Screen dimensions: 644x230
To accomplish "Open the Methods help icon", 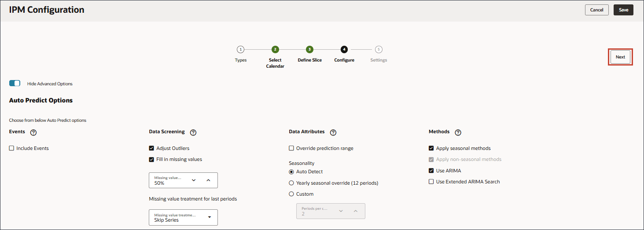I will [458, 132].
